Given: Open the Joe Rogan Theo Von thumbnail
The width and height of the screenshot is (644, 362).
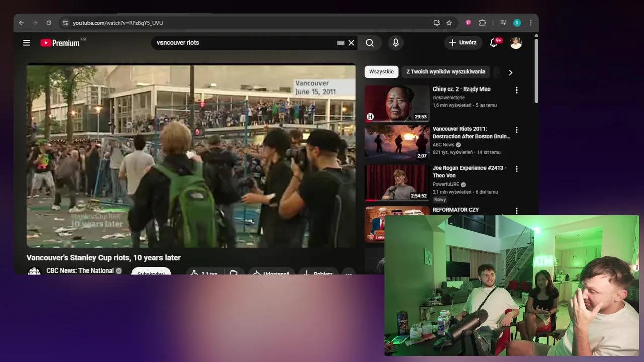Looking at the screenshot, I should (397, 183).
